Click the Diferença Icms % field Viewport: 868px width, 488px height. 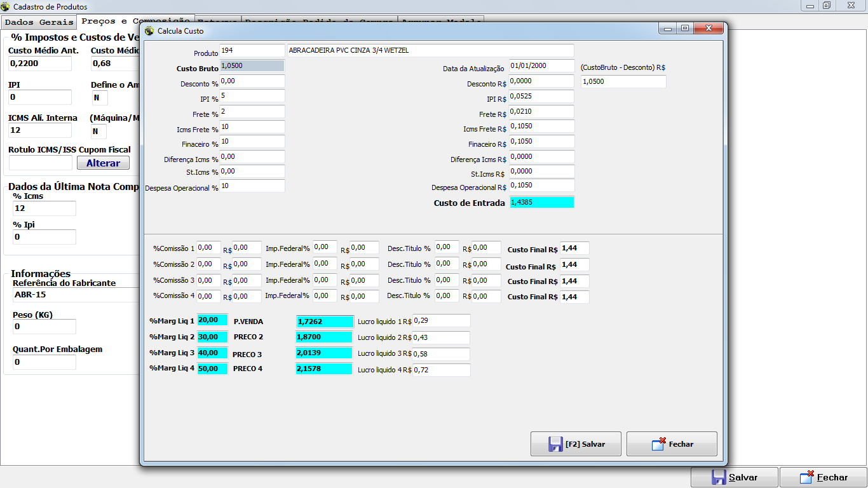[252, 157]
